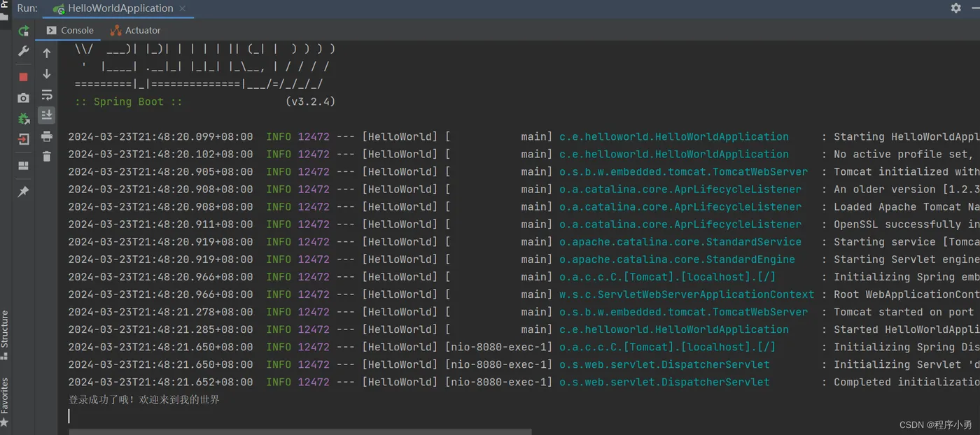
Task: Capture a thread dump camera icon
Action: tap(23, 98)
